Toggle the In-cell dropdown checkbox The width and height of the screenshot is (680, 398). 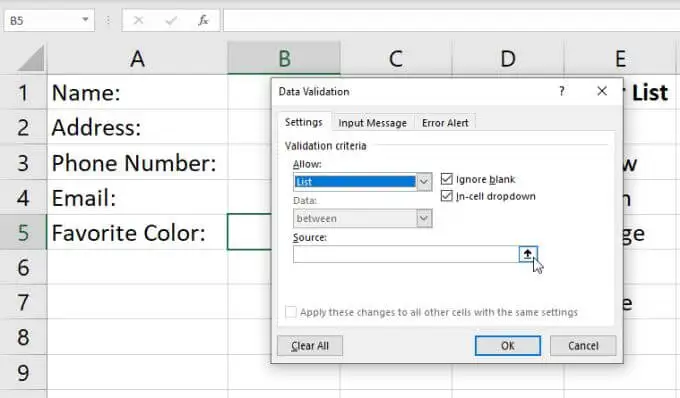(447, 196)
